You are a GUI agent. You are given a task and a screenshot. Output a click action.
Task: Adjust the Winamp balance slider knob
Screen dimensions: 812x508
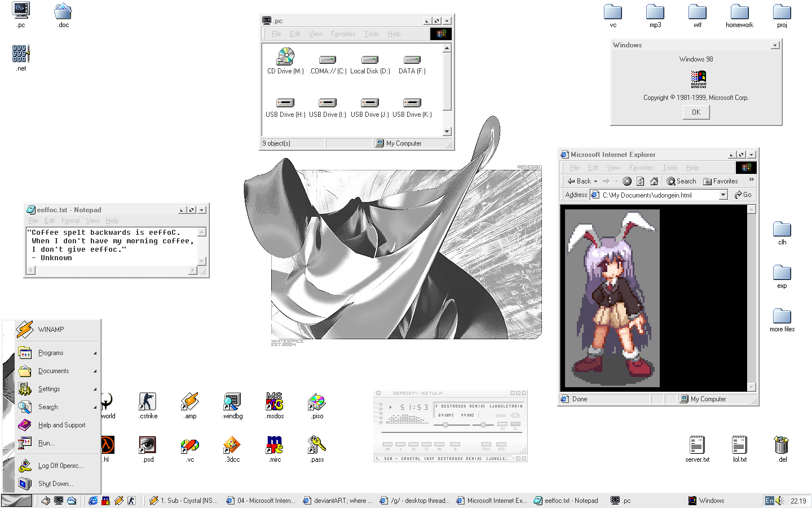(x=483, y=424)
